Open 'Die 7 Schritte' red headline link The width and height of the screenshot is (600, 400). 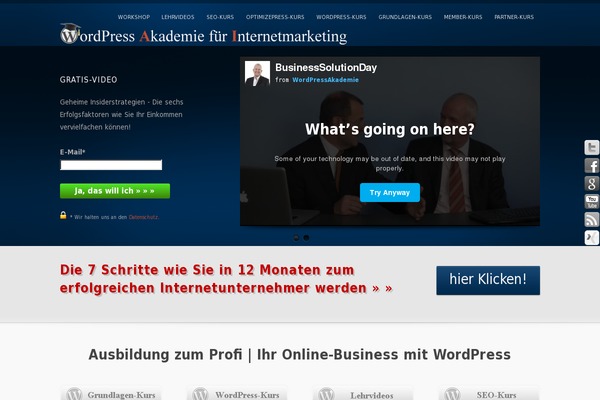(x=226, y=279)
